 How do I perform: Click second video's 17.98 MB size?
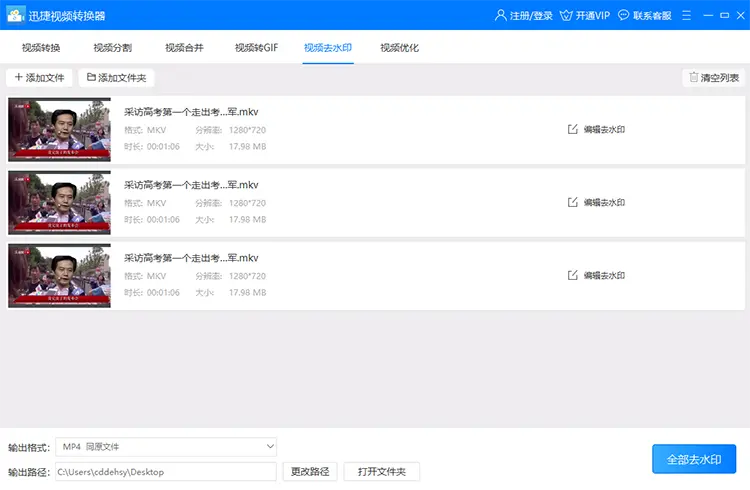point(247,220)
